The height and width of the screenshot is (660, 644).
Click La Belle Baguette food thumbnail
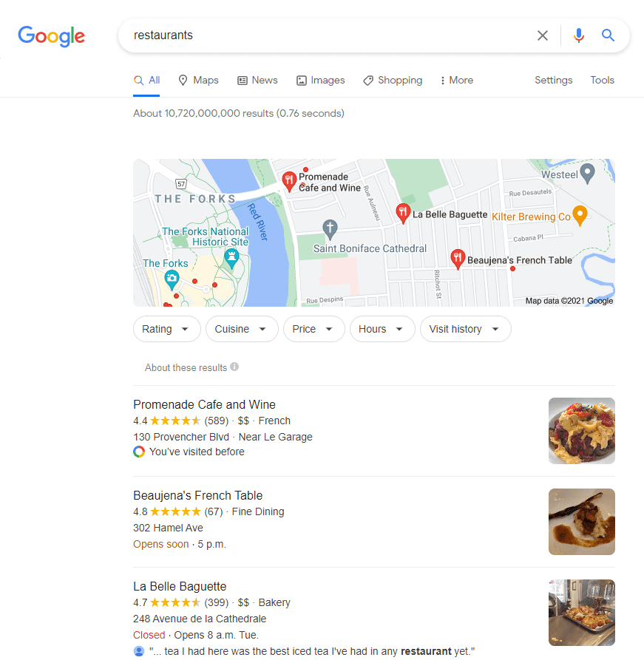pyautogui.click(x=582, y=613)
